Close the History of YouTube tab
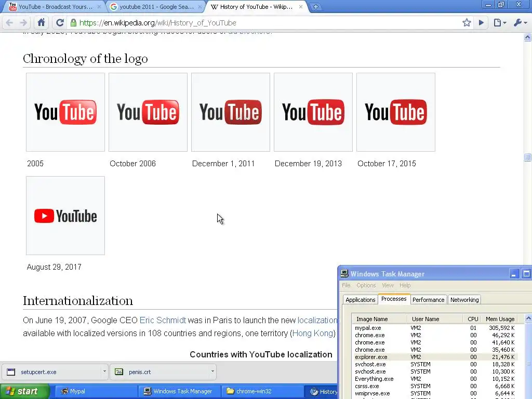Image resolution: width=532 pixels, height=399 pixels. click(301, 7)
